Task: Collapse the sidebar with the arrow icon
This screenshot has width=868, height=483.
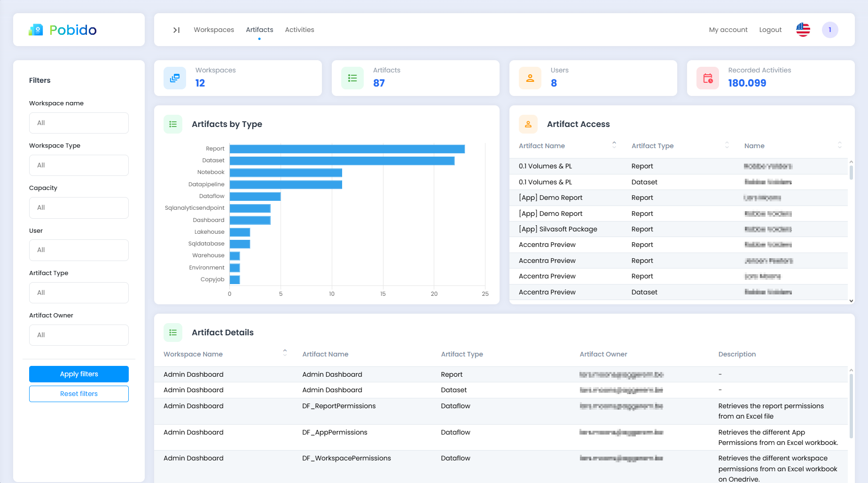Action: point(176,30)
